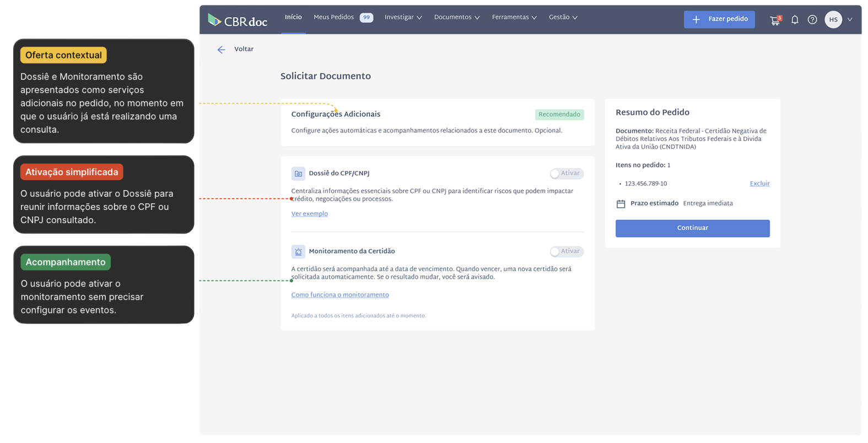Screen dimensions: 868x443
Task: Click the CBRdoc logo
Action: pyautogui.click(x=238, y=20)
